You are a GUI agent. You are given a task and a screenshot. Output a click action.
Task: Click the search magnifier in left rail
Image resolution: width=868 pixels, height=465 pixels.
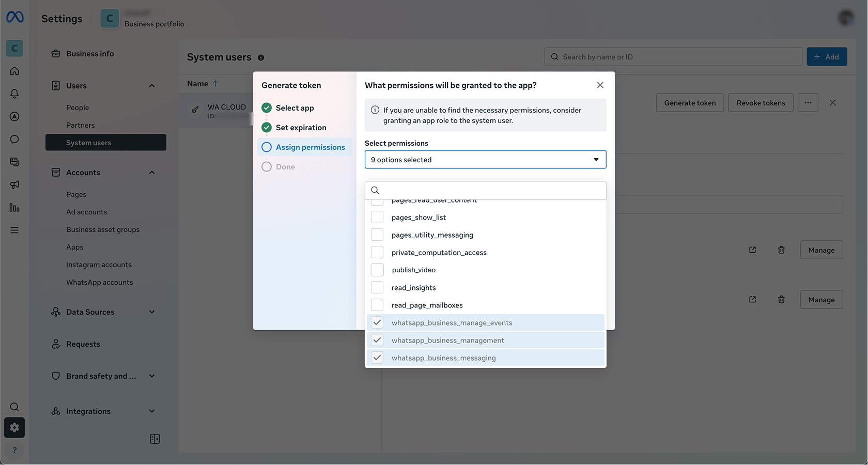coord(14,407)
